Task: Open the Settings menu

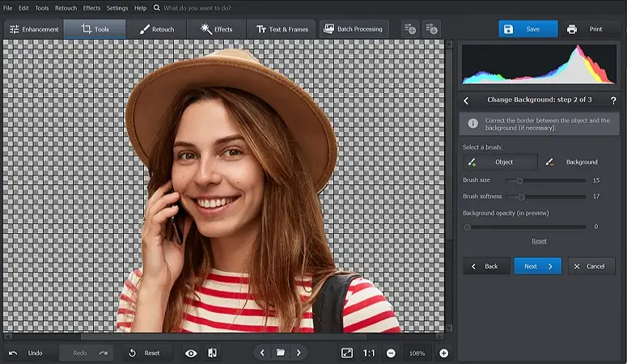Action: (117, 7)
